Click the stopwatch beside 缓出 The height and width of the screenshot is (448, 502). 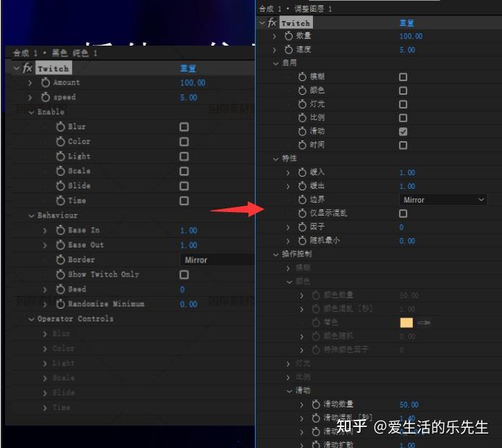coord(302,186)
